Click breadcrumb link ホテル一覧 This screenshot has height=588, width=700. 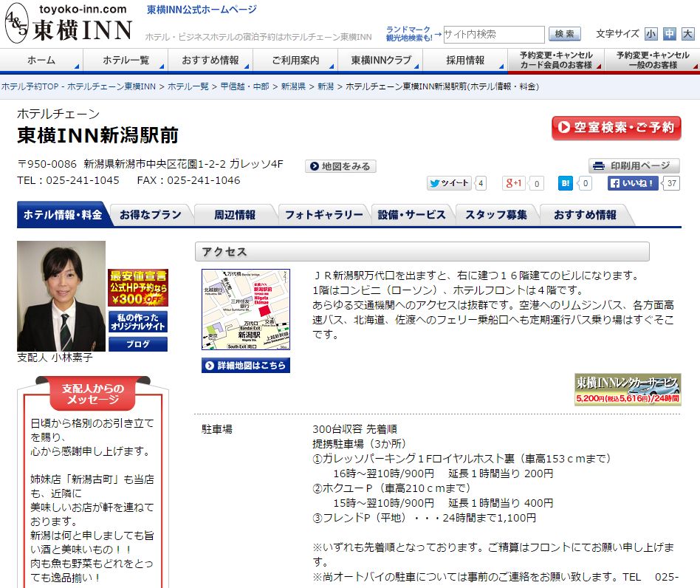tap(188, 86)
